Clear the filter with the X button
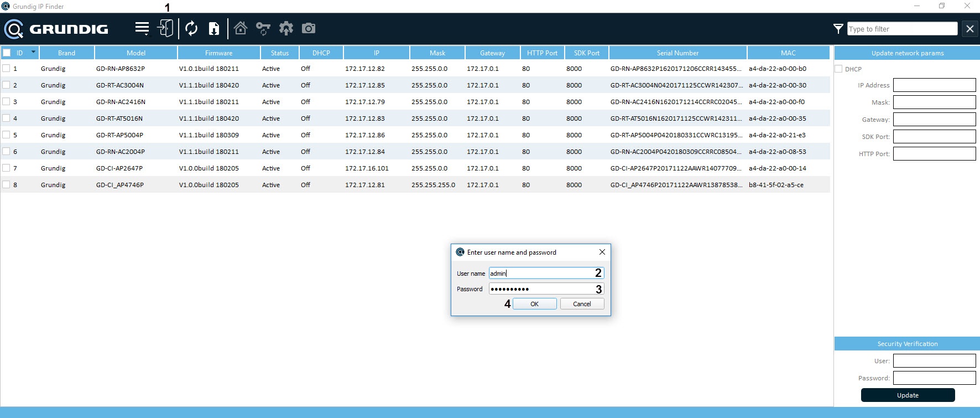This screenshot has width=980, height=418. click(x=969, y=29)
